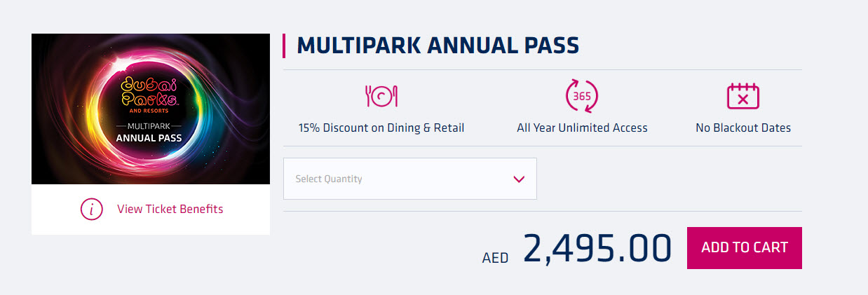Click the AED currency label
Viewport: 868px width, 295px height.
tap(495, 257)
